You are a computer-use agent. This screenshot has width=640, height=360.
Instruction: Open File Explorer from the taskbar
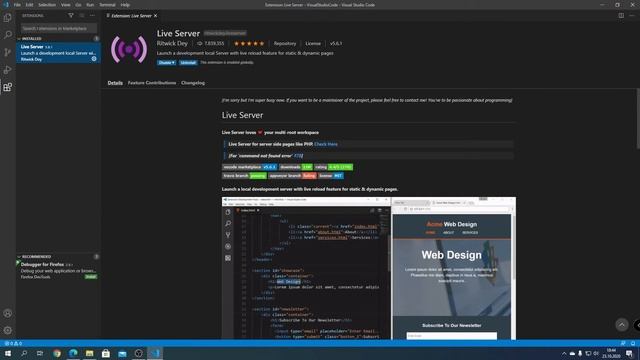pos(89,353)
